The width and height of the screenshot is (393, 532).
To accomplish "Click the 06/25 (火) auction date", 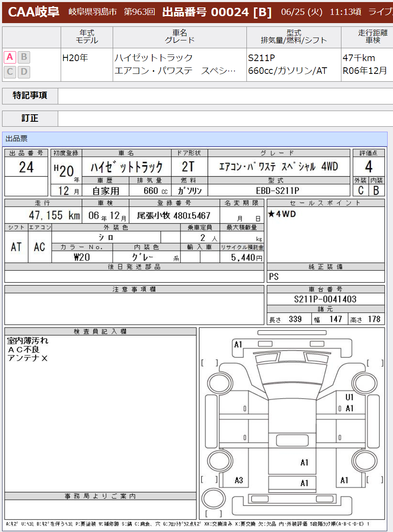I will [302, 12].
